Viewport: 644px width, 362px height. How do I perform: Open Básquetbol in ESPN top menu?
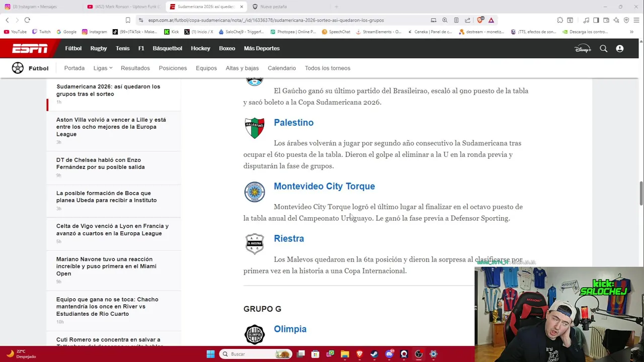(168, 48)
